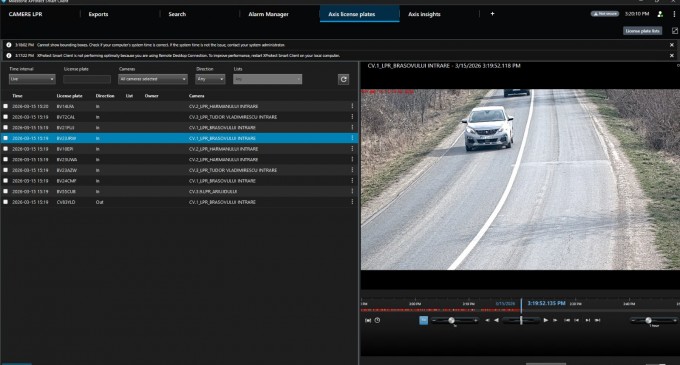Viewport: 680px width, 365px height.
Task: Step to the previous frame
Action: (x=487, y=320)
